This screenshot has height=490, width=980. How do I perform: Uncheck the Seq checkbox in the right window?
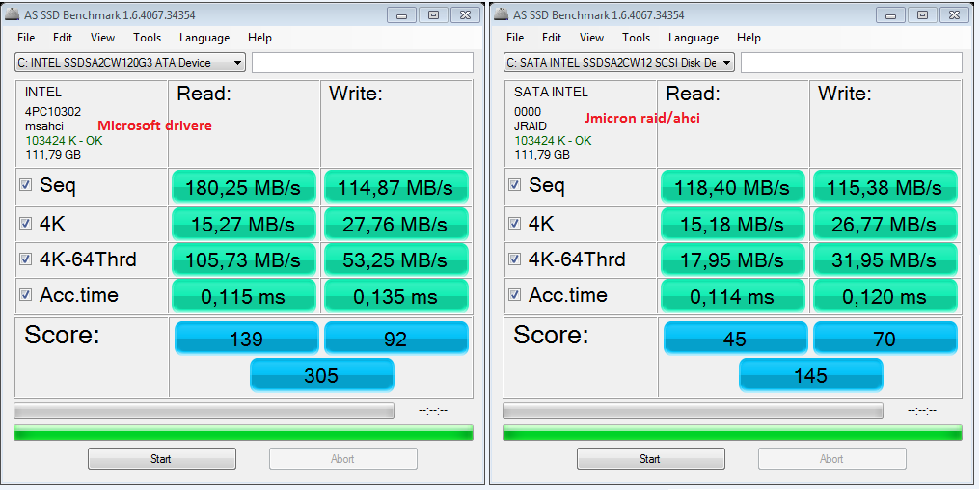[514, 185]
